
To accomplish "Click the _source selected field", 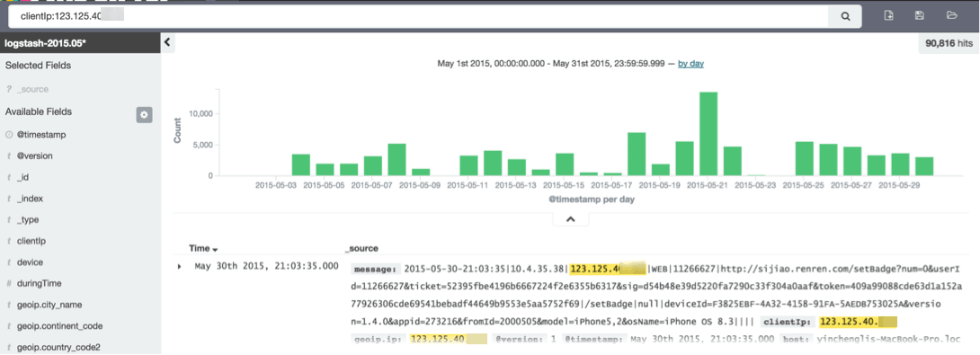I will click(32, 89).
